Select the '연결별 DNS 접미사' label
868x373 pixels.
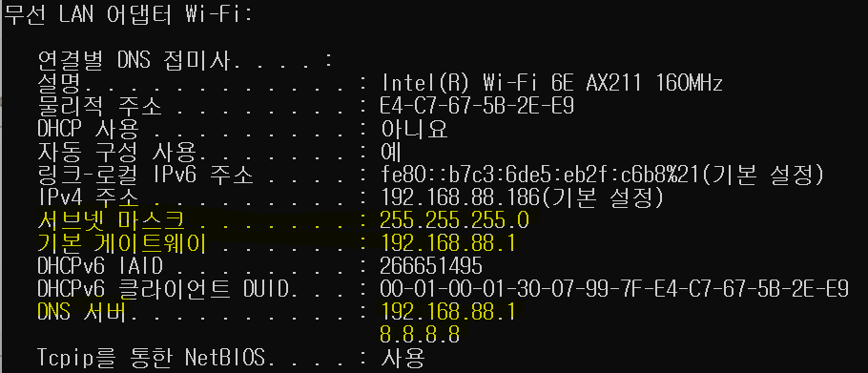[x=133, y=60]
